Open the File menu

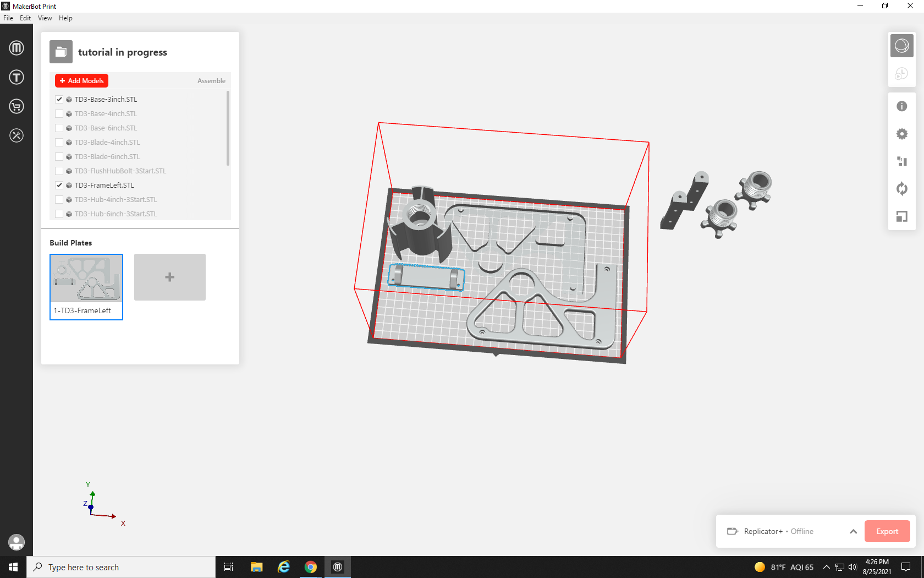[8, 18]
